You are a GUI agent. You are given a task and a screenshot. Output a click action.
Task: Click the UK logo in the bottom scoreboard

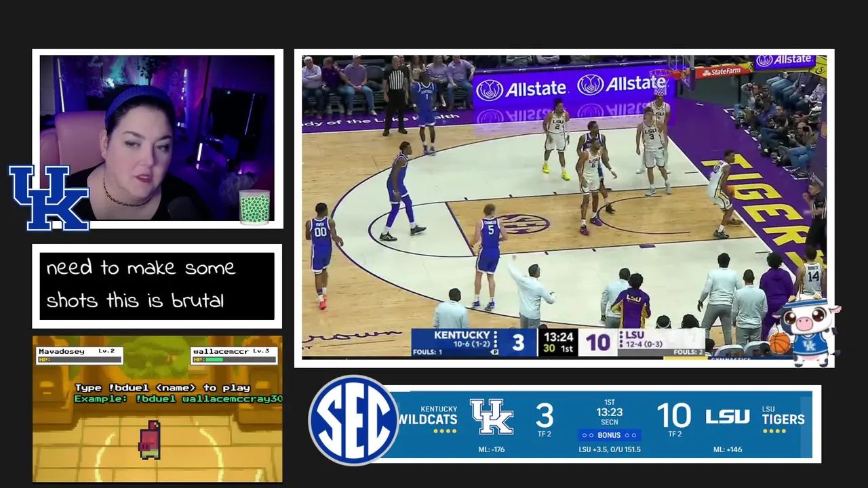[x=492, y=417]
